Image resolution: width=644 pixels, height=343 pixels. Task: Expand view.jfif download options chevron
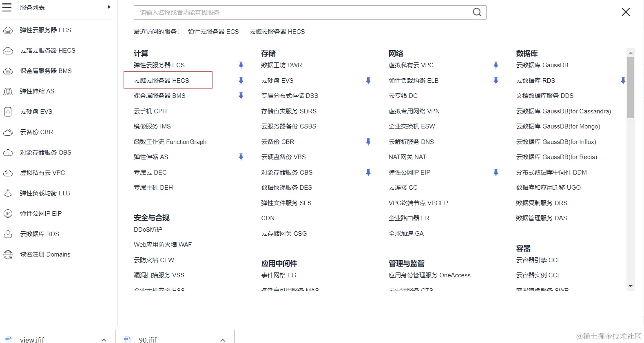104,340
